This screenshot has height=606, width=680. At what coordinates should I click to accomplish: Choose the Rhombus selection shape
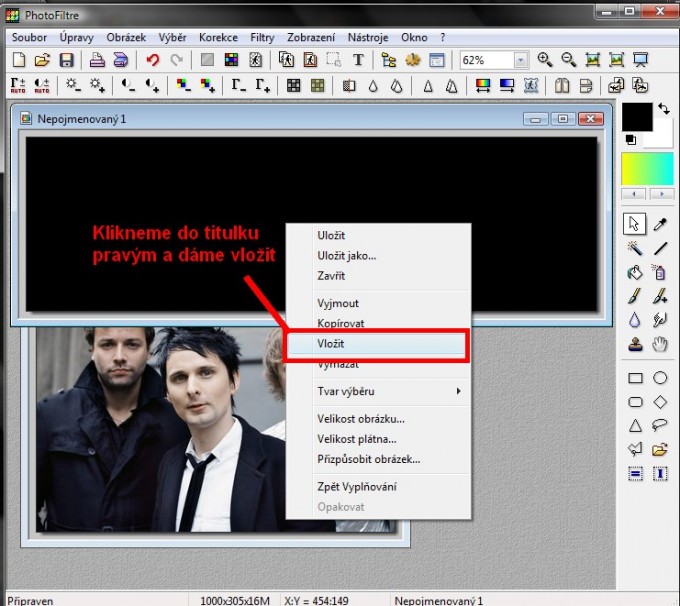point(660,402)
